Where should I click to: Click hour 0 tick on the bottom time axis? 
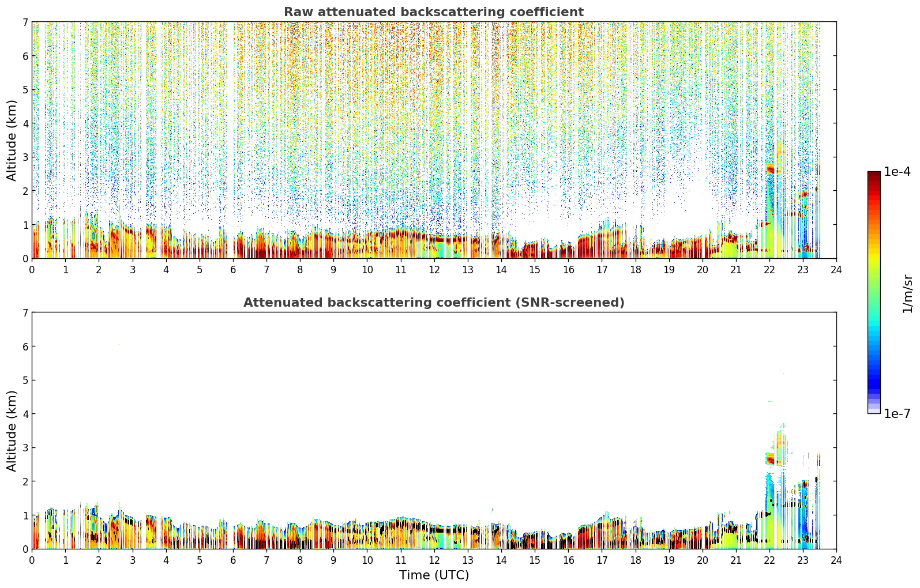[x=32, y=560]
